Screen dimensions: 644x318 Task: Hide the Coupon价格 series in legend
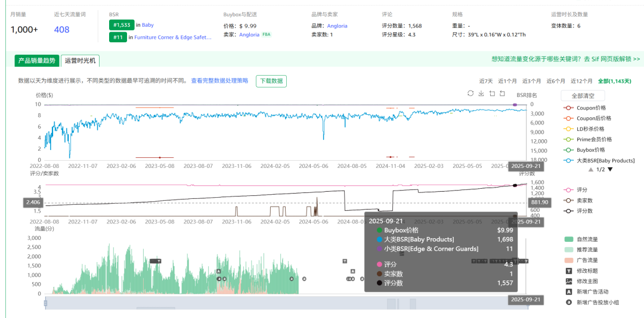coord(569,108)
